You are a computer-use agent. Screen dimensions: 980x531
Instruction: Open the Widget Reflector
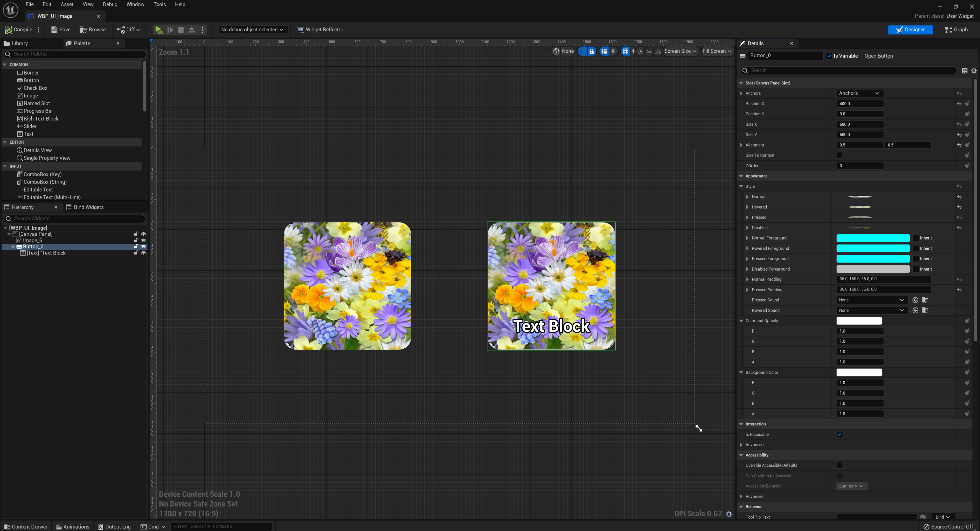(x=320, y=30)
